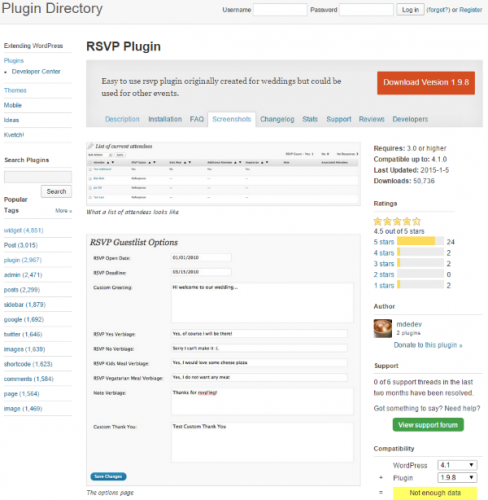Open the mdedev author profile link
The height and width of the screenshot is (500, 488).
tap(409, 324)
